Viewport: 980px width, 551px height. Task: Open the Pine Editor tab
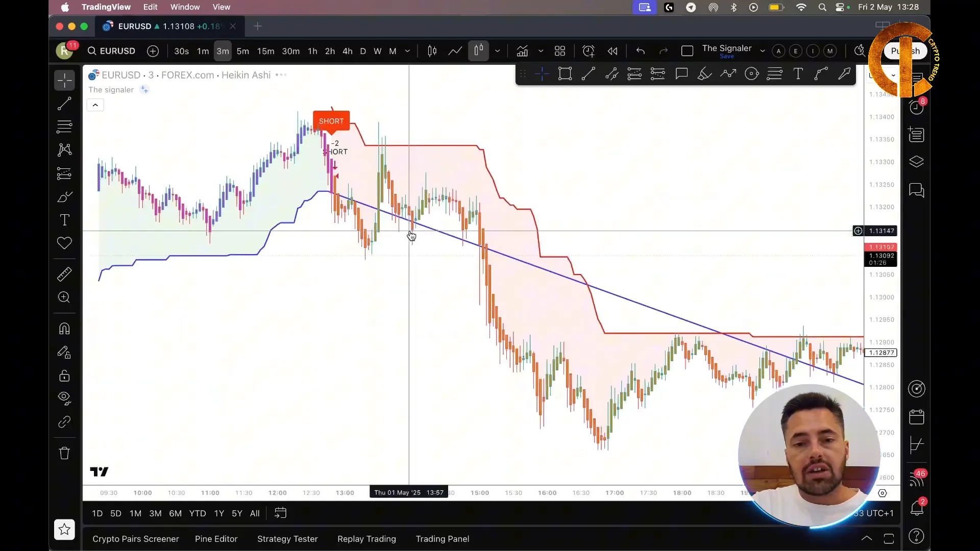point(216,539)
